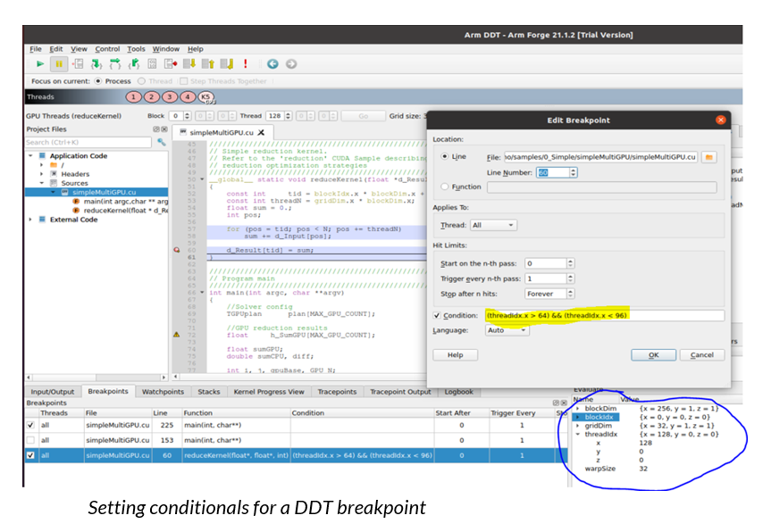This screenshot has height=532, width=771.
Task: Click the green Play button in the toolbar
Action: point(39,63)
